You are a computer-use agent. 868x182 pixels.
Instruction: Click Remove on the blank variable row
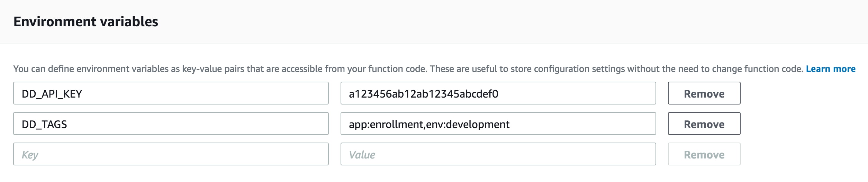coord(704,154)
